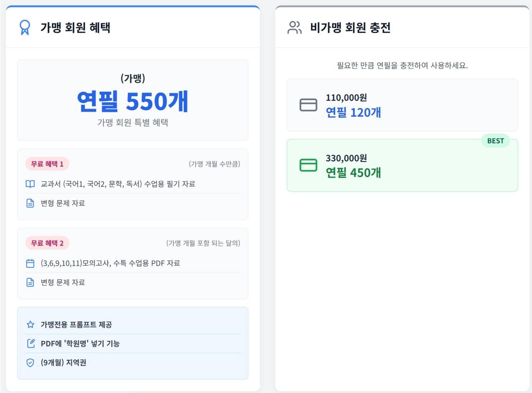The height and width of the screenshot is (393, 532).
Task: Select the 연필 120개 charge option
Action: (x=402, y=105)
